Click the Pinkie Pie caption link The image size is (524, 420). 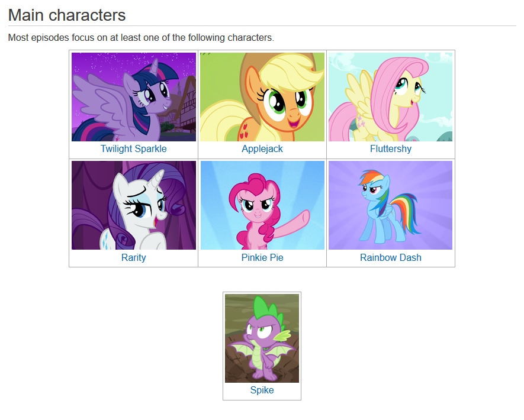click(x=262, y=258)
